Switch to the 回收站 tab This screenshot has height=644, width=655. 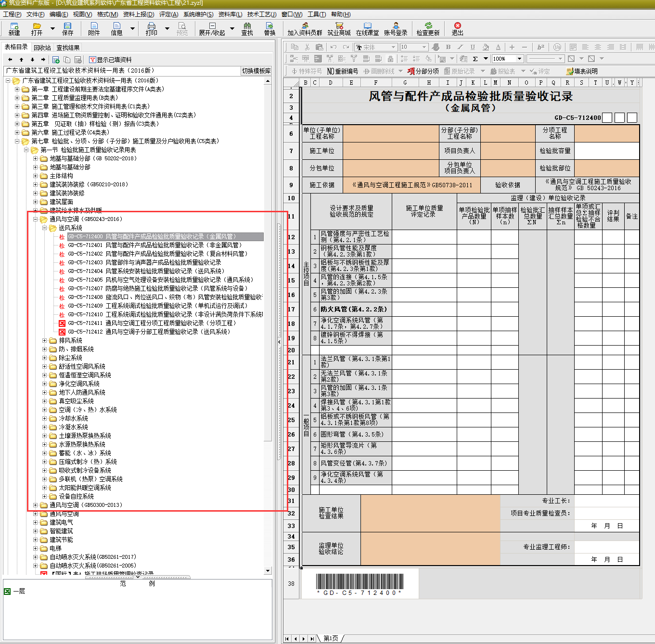pyautogui.click(x=42, y=48)
